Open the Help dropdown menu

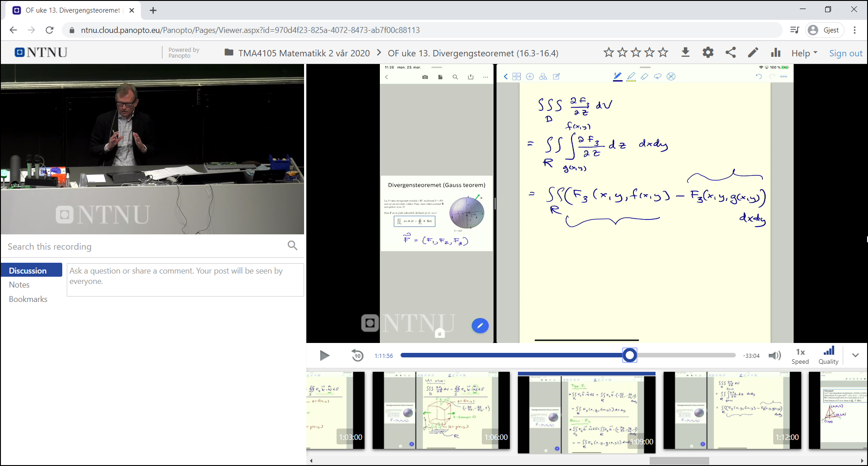tap(804, 53)
